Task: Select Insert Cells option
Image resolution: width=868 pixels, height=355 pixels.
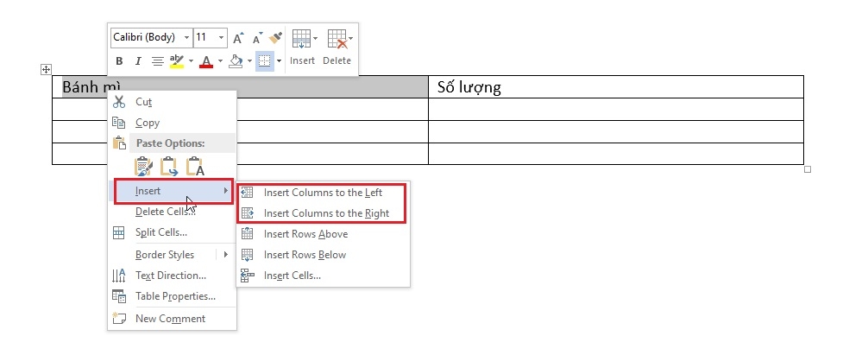Action: tap(324, 276)
